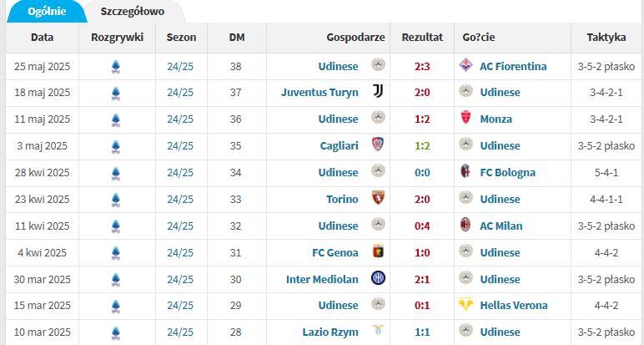Click the FC Genoa club crest
The image size is (644, 345).
point(378,251)
